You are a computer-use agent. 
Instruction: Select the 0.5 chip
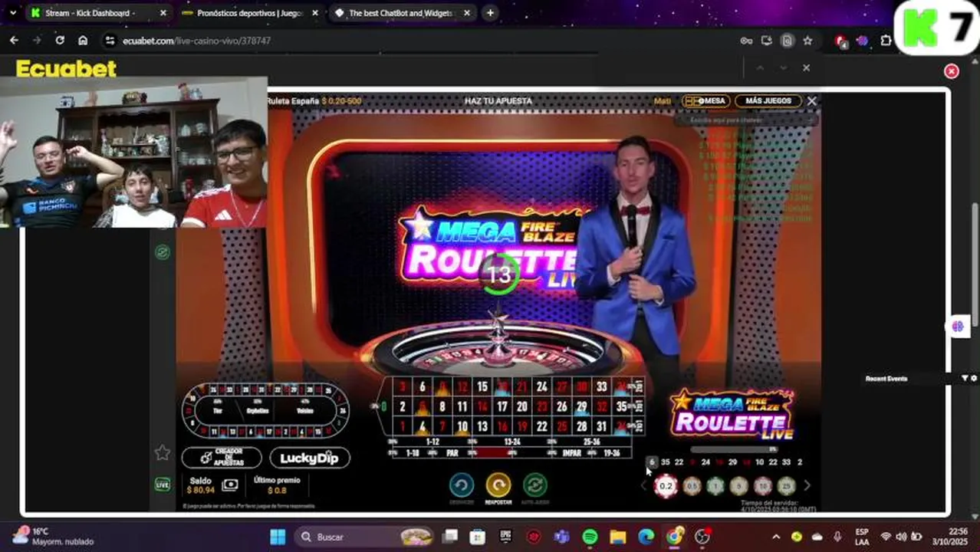[692, 486]
